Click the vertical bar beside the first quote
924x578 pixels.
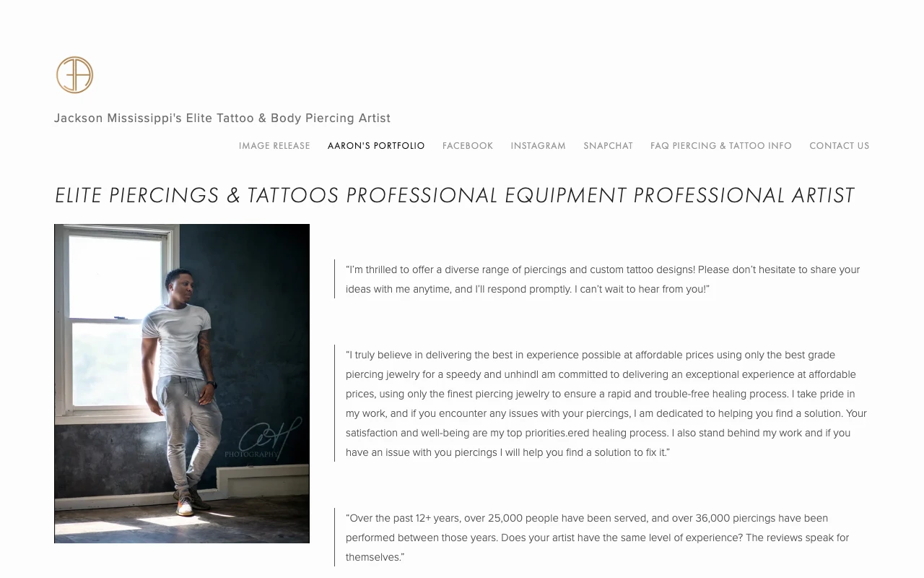335,279
